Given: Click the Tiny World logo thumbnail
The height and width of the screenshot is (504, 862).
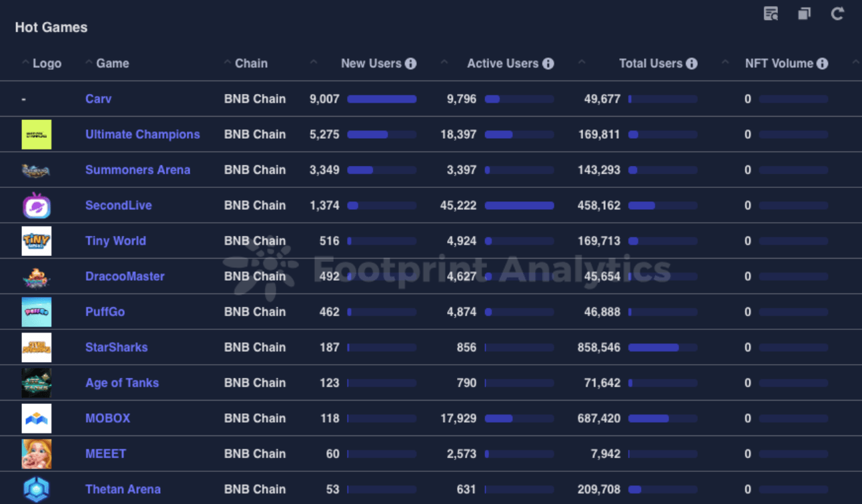Looking at the screenshot, I should [x=36, y=241].
